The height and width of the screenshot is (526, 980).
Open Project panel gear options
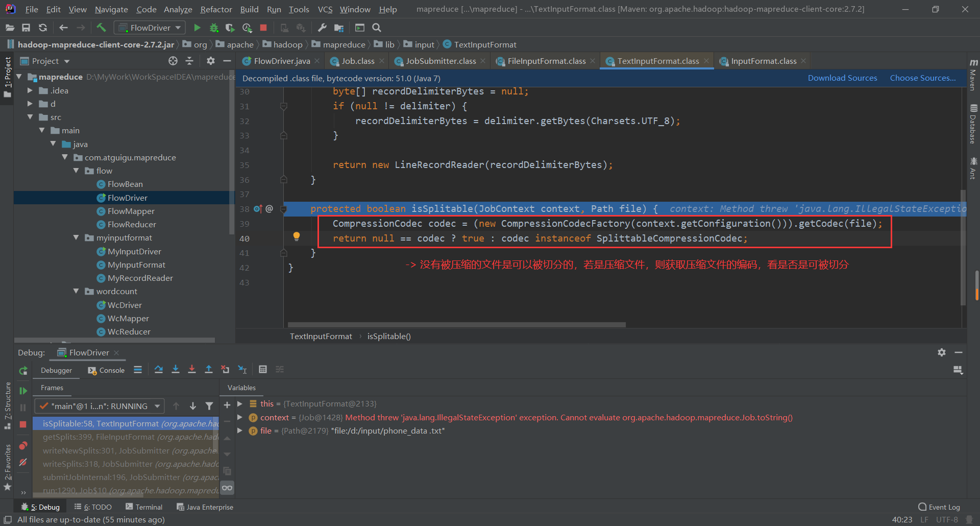coord(211,61)
